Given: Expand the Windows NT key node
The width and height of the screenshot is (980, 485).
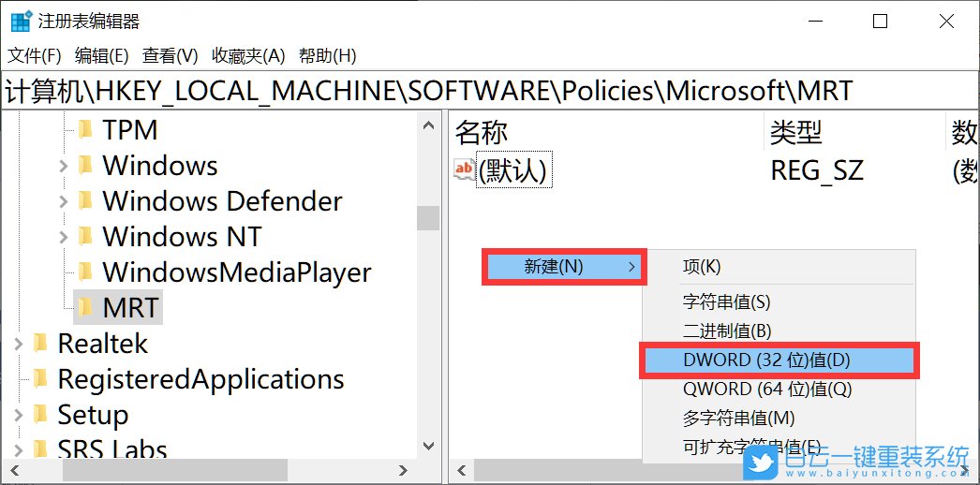Looking at the screenshot, I should coord(63,237).
